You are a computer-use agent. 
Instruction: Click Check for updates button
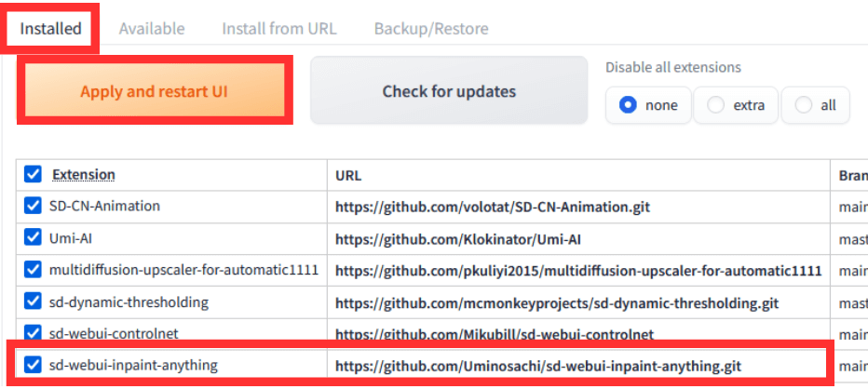[449, 91]
